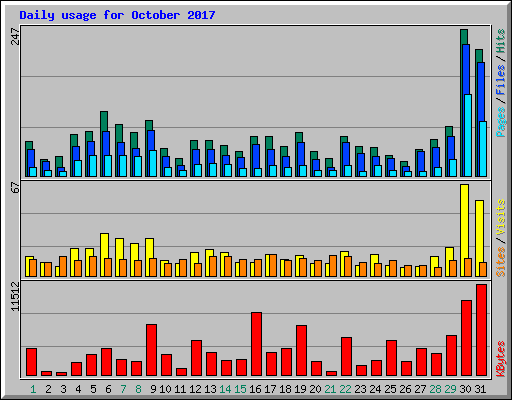Click day 7 on the x-axis
The image size is (512, 400).
123,389
